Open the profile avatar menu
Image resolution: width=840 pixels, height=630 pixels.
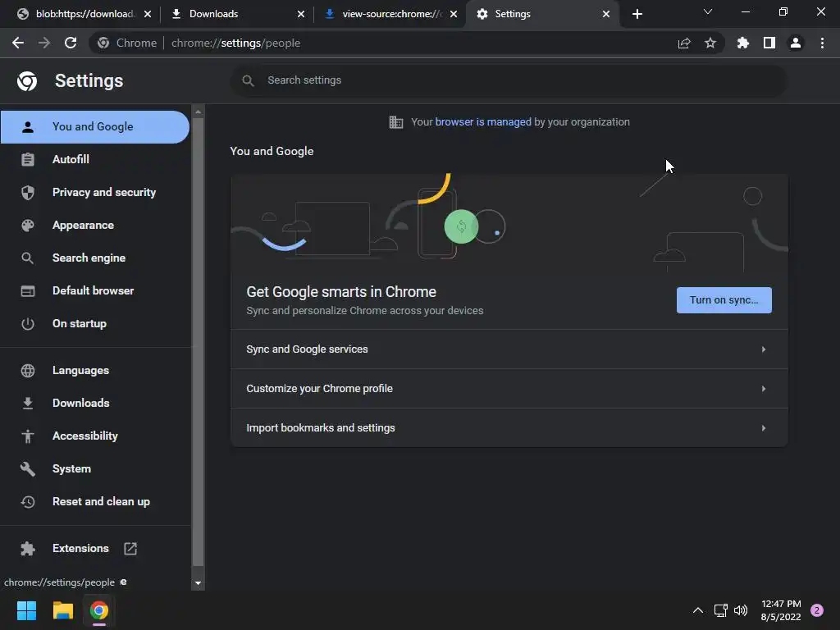pyautogui.click(x=796, y=43)
